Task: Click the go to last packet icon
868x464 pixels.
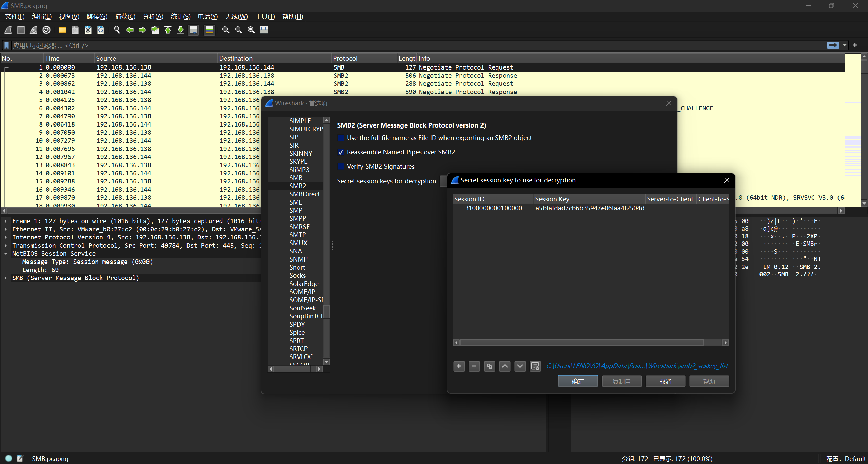Action: tap(181, 30)
